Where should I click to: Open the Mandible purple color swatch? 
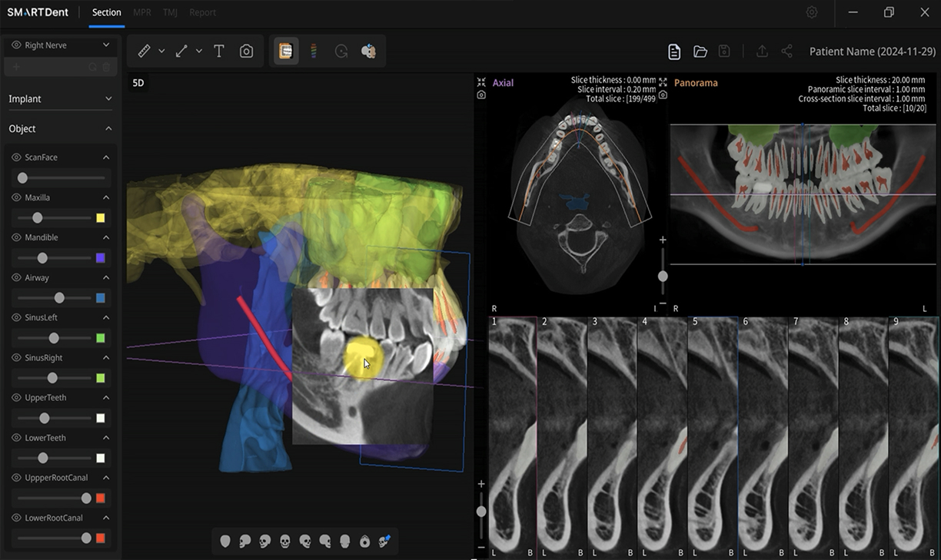[x=100, y=258]
